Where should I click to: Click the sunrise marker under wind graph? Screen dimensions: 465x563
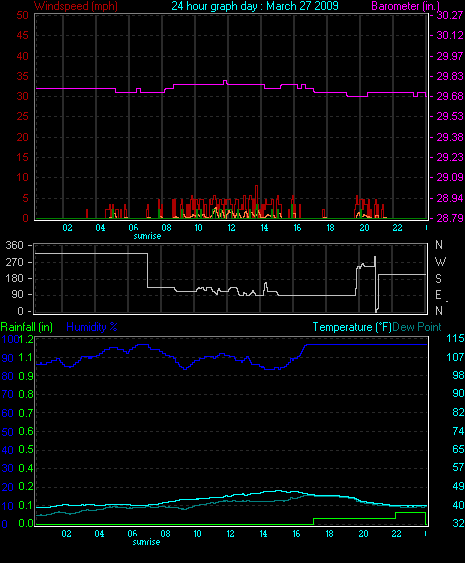tap(147, 236)
